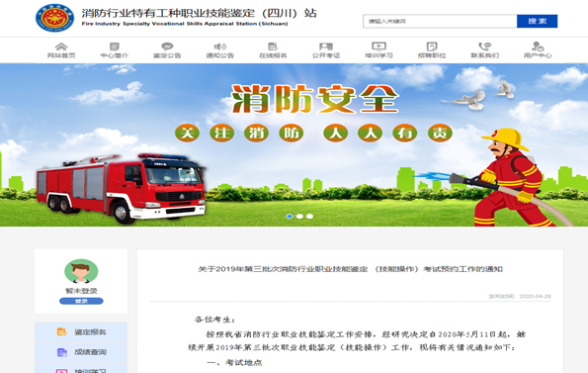Click the user avatar picture in sidebar
Screen dimensions: 588x373
coord(81,271)
